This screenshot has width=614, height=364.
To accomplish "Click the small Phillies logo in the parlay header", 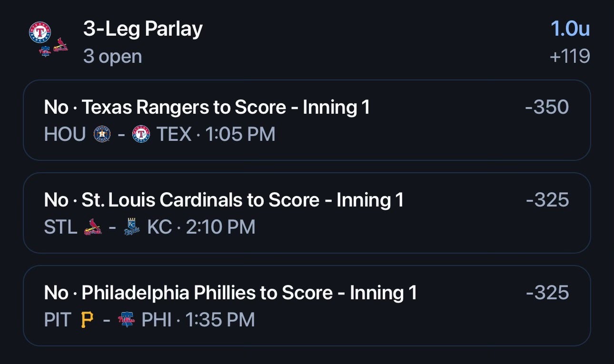I will pos(45,50).
